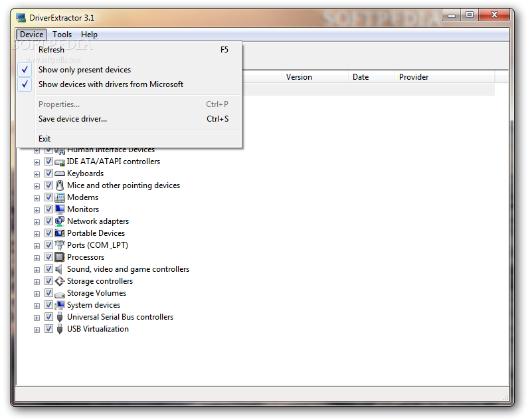528x420 pixels.
Task: Select the Portable Devices tree label
Action: (x=96, y=233)
